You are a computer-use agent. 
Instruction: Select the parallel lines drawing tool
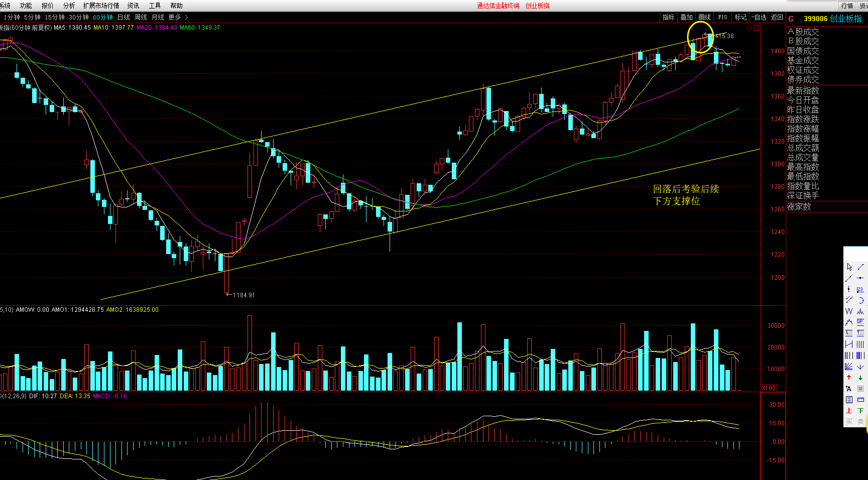[x=849, y=300]
